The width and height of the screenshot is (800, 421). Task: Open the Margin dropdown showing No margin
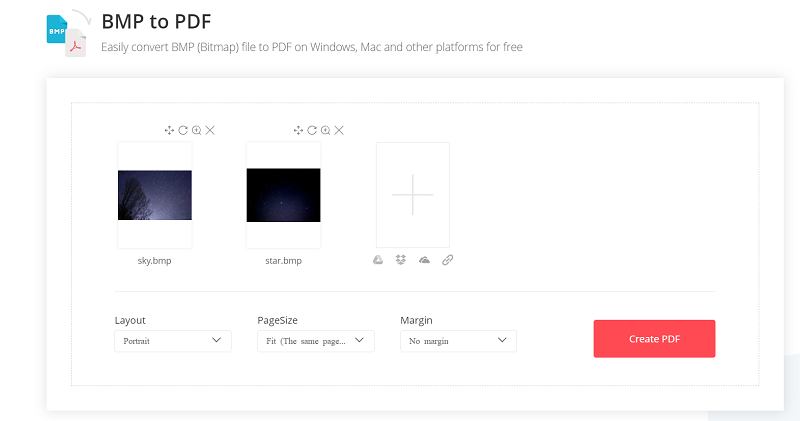pyautogui.click(x=458, y=341)
